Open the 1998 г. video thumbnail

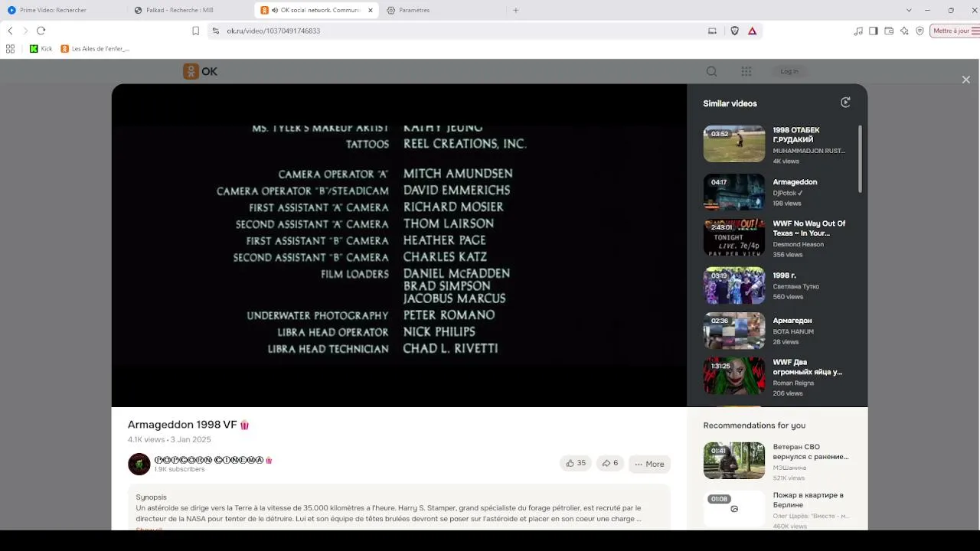pos(734,285)
